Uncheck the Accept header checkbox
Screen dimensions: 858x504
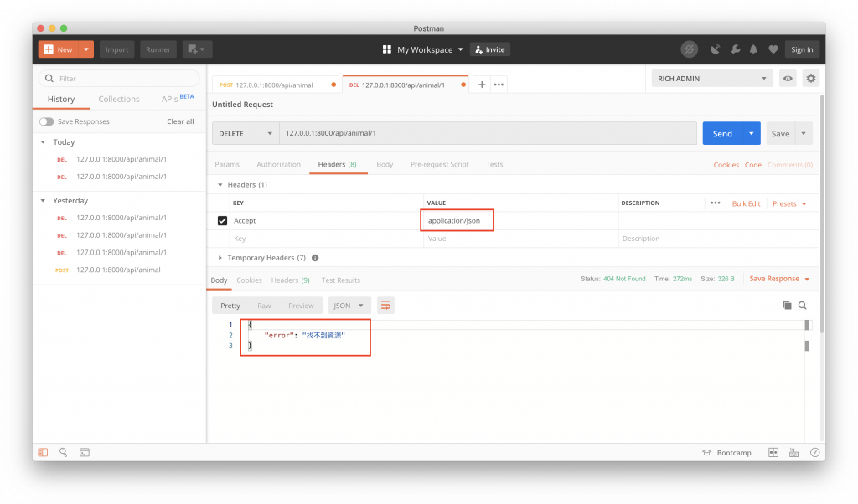coord(222,220)
